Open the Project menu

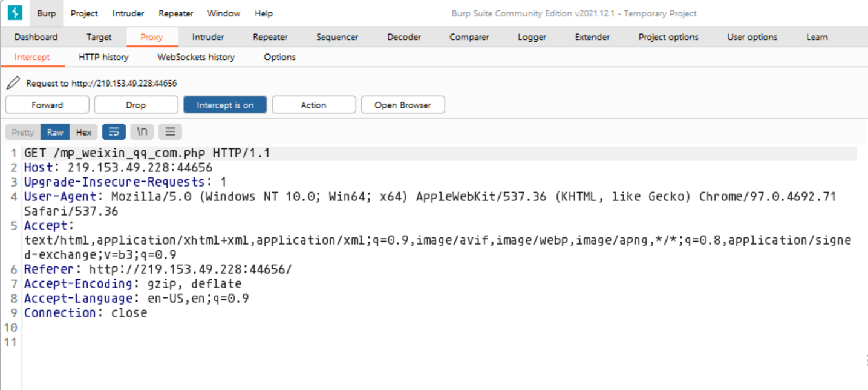(x=84, y=13)
